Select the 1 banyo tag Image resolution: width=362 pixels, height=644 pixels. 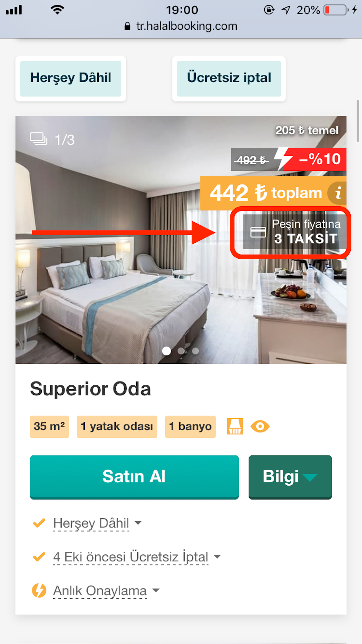[190, 427]
